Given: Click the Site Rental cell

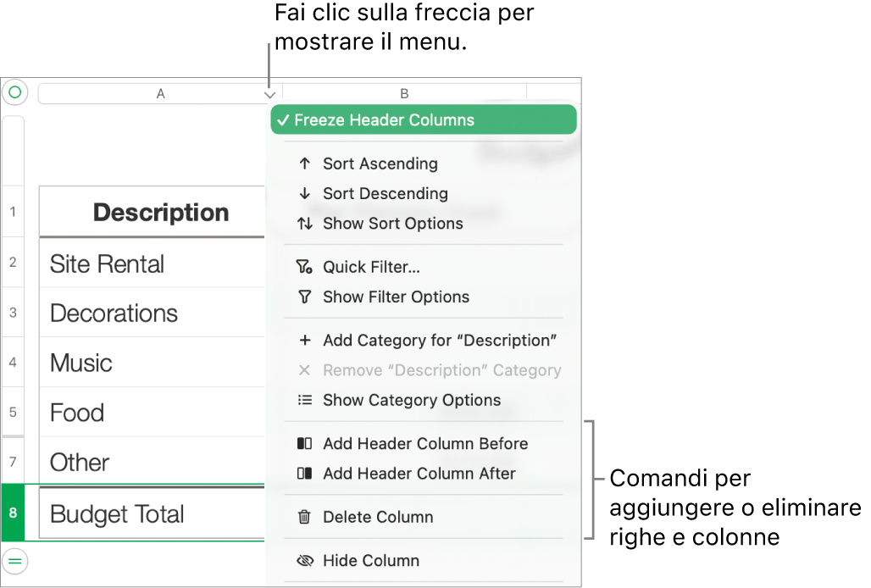Looking at the screenshot, I should coord(153,263).
